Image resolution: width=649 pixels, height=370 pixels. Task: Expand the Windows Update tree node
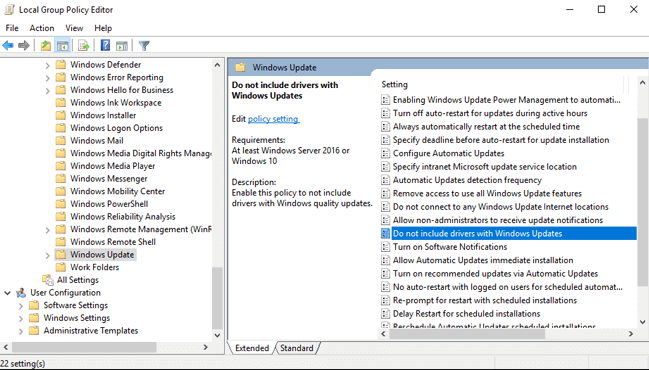pos(48,255)
